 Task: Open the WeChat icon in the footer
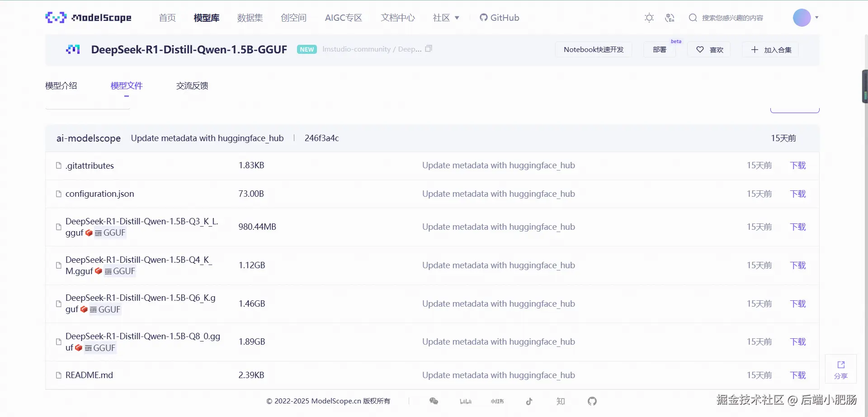(434, 401)
